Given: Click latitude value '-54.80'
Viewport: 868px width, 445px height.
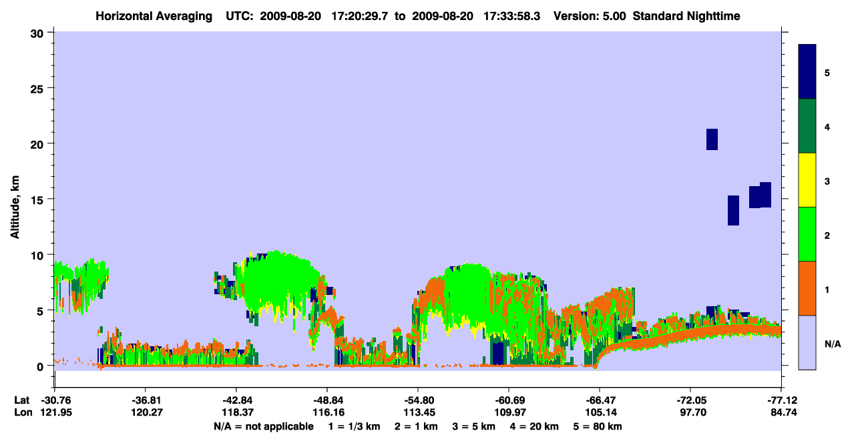Looking at the screenshot, I should coord(417,400).
